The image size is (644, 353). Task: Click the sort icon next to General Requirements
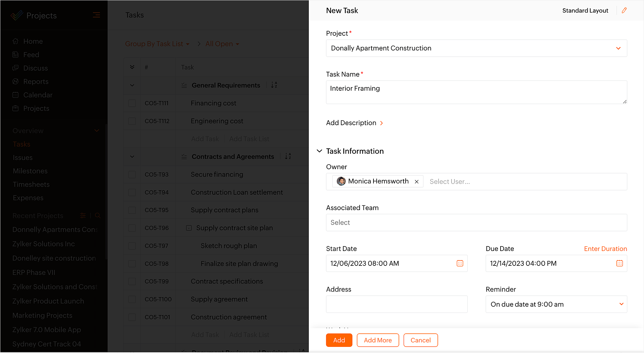click(x=274, y=85)
